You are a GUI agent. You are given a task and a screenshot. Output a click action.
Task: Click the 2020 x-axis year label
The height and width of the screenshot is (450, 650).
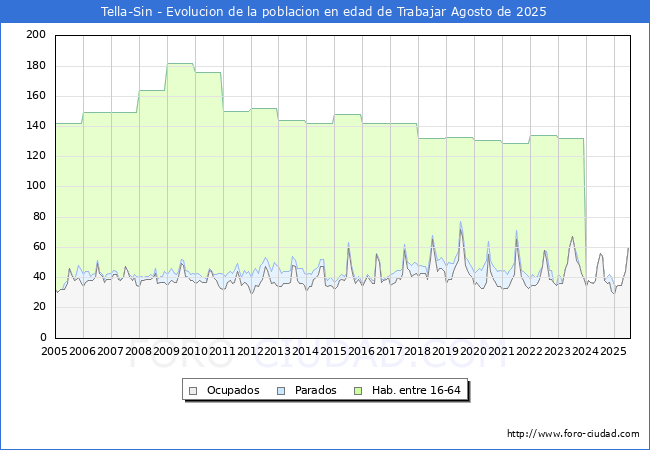473,351
